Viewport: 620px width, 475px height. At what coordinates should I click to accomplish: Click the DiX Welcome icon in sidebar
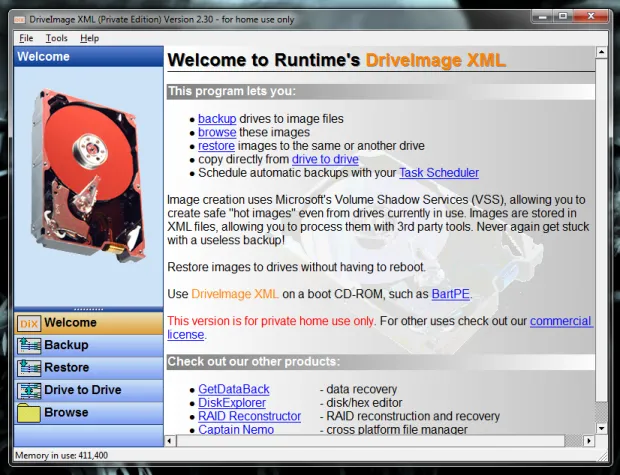28,323
